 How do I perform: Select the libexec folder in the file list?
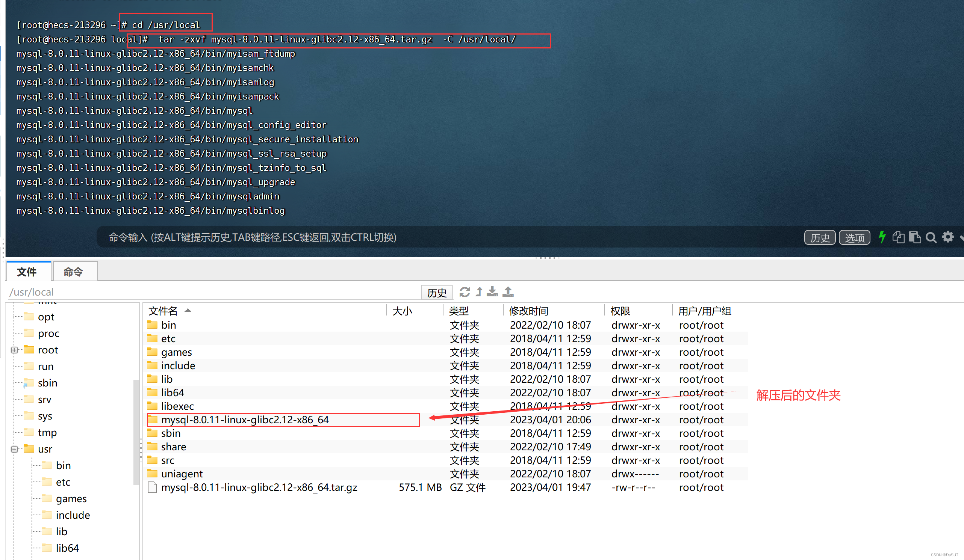177,406
